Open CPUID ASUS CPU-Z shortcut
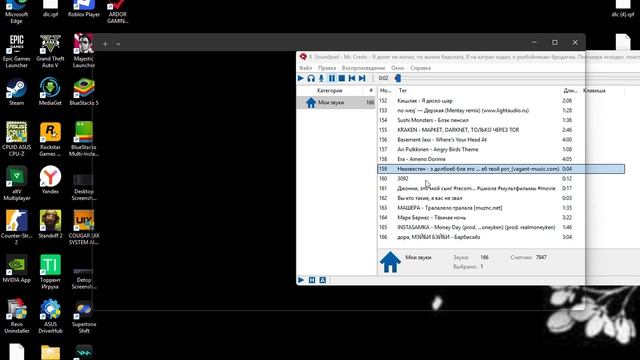 pyautogui.click(x=16, y=139)
